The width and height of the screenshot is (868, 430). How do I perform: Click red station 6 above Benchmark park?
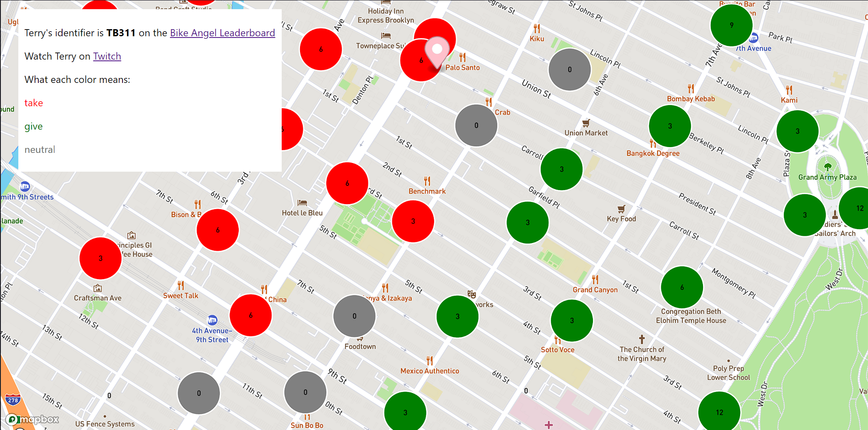click(347, 183)
